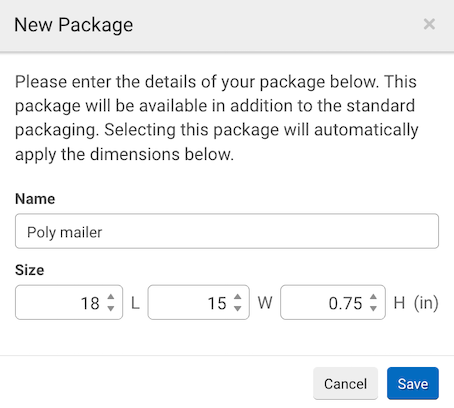
Task: Click the New Package title
Action: point(74,25)
